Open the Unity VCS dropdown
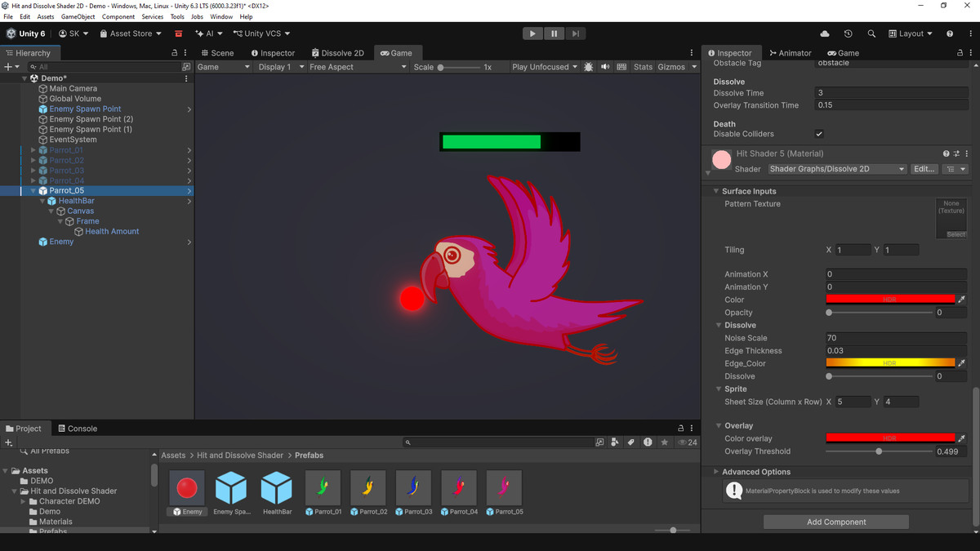The height and width of the screenshot is (551, 980). [262, 33]
